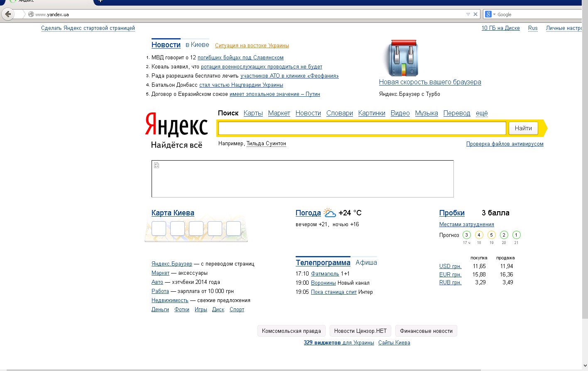Open USD грн. exchange rate link
The image size is (588, 371).
click(x=451, y=266)
